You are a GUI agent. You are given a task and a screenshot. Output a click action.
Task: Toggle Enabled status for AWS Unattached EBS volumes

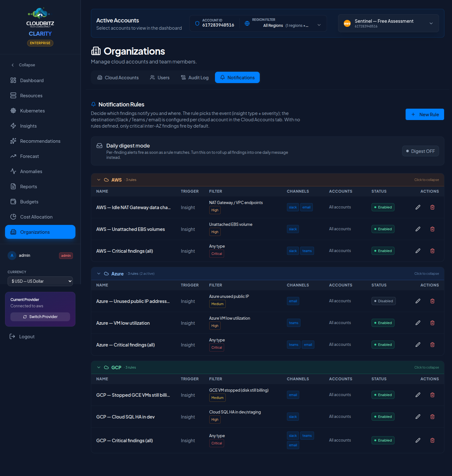[383, 229]
